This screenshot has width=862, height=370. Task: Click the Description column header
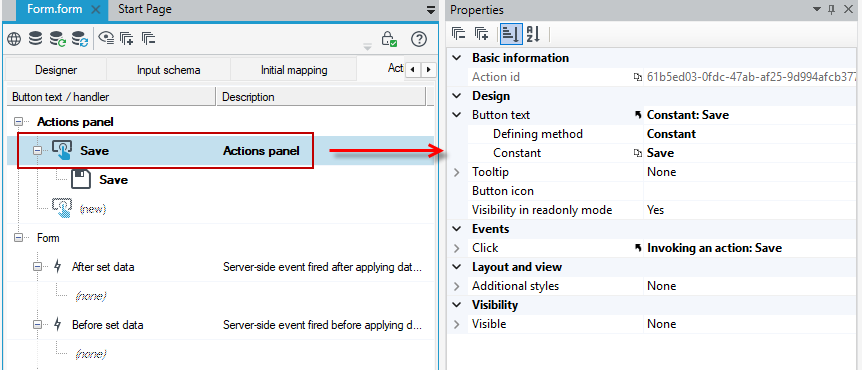(x=321, y=97)
